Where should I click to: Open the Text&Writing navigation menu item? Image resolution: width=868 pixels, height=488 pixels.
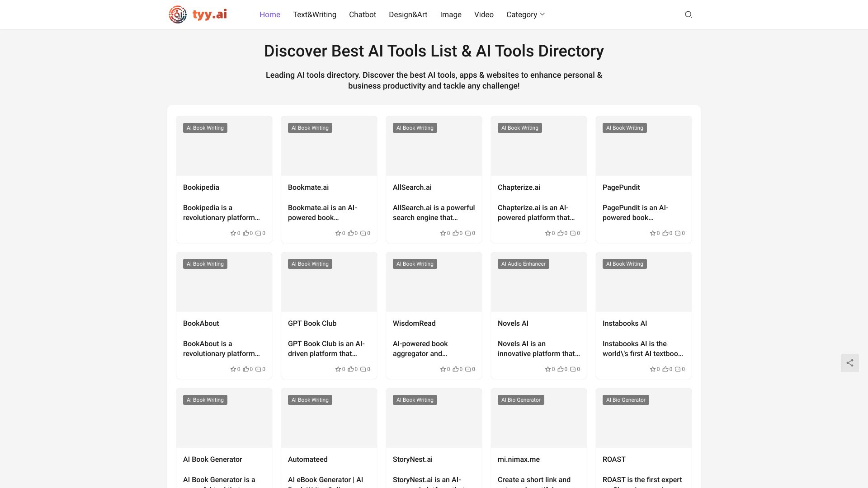point(314,14)
